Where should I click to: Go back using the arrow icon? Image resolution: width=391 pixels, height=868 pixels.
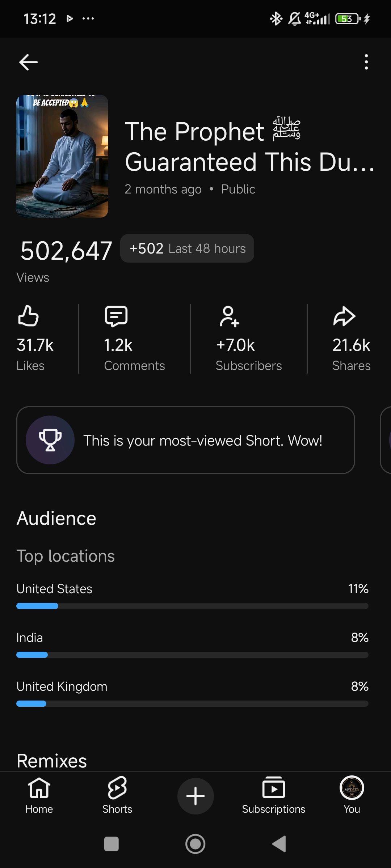[28, 62]
